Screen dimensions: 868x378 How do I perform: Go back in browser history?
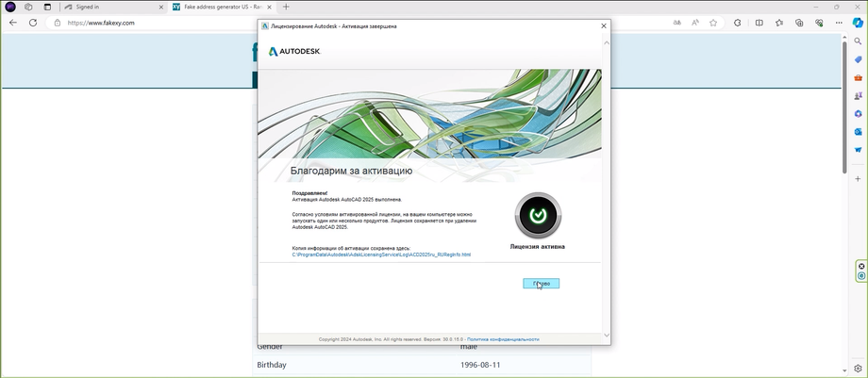pos(13,23)
